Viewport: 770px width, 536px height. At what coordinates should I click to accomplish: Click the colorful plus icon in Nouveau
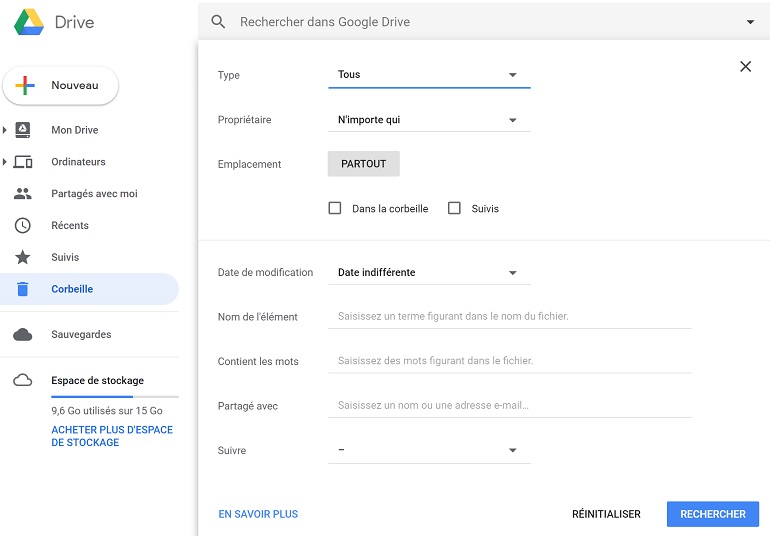point(25,85)
